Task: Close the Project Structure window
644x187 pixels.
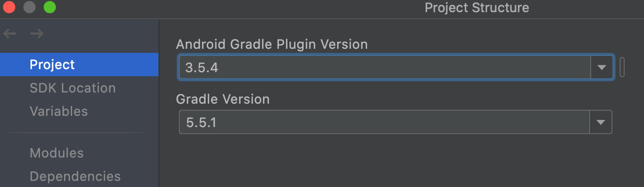Action: click(9, 8)
